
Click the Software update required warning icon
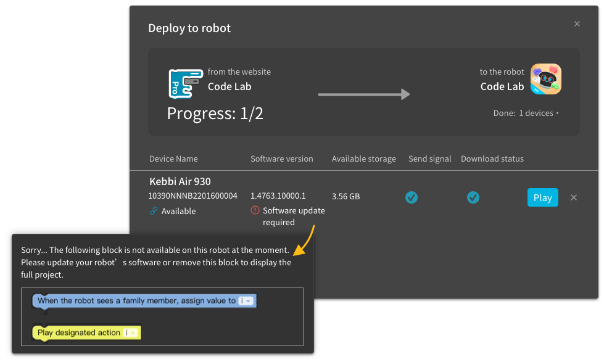[x=255, y=210]
